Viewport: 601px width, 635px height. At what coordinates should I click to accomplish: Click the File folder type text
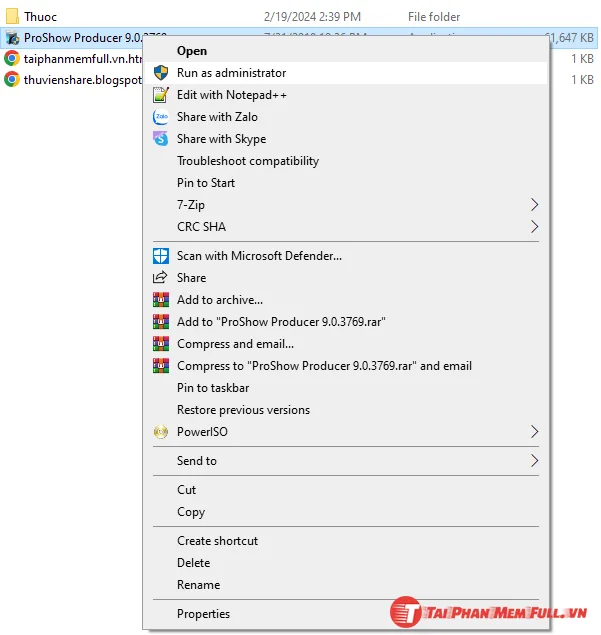pyautogui.click(x=434, y=17)
